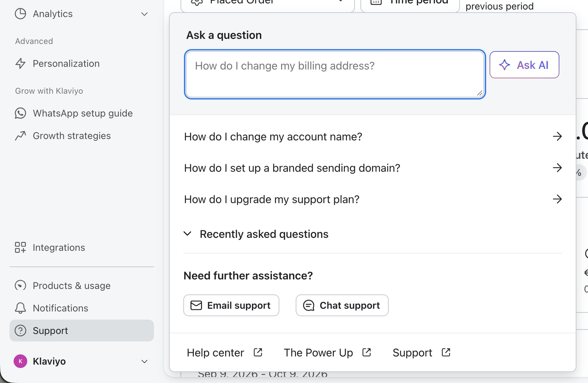588x383 pixels.
Task: Click the Growth strategies trend arrow icon
Action: [x=21, y=136]
